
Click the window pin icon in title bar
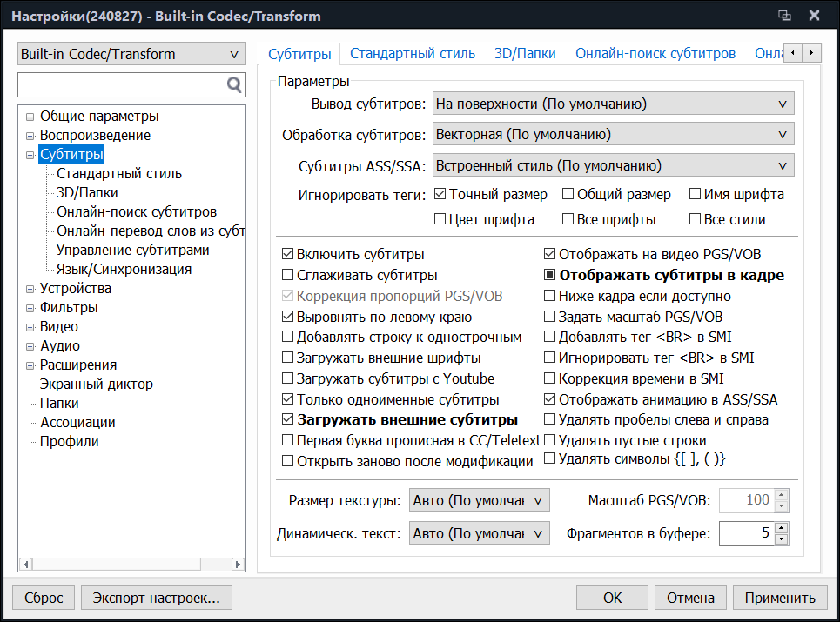click(x=784, y=16)
